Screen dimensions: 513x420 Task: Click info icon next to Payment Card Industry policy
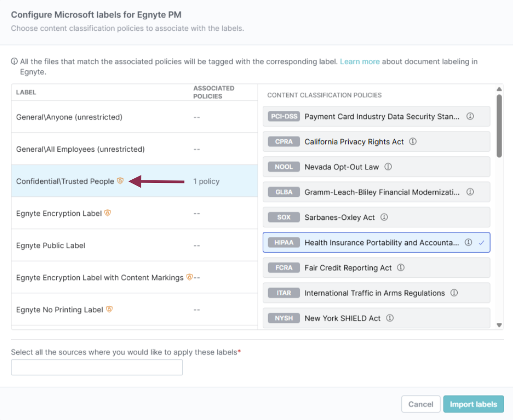click(x=470, y=117)
